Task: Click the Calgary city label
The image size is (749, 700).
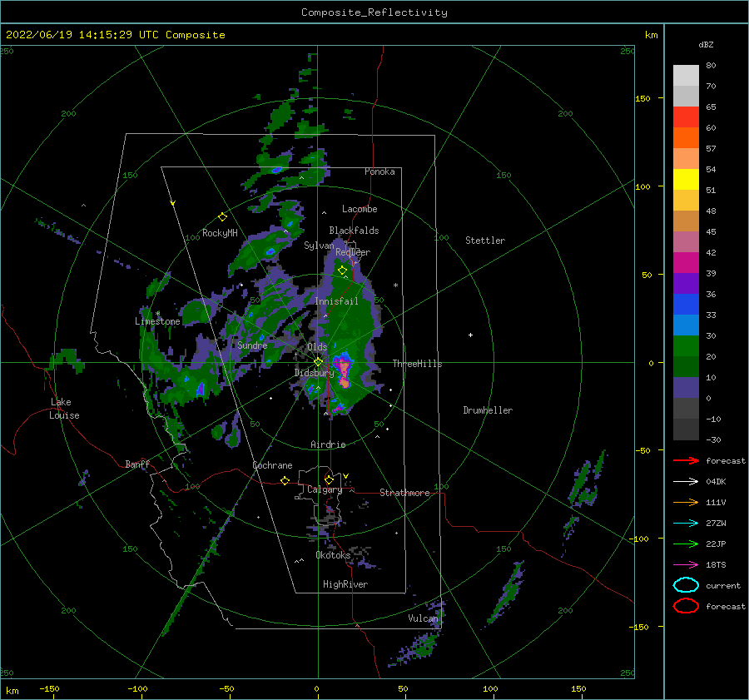Action: 325,489
